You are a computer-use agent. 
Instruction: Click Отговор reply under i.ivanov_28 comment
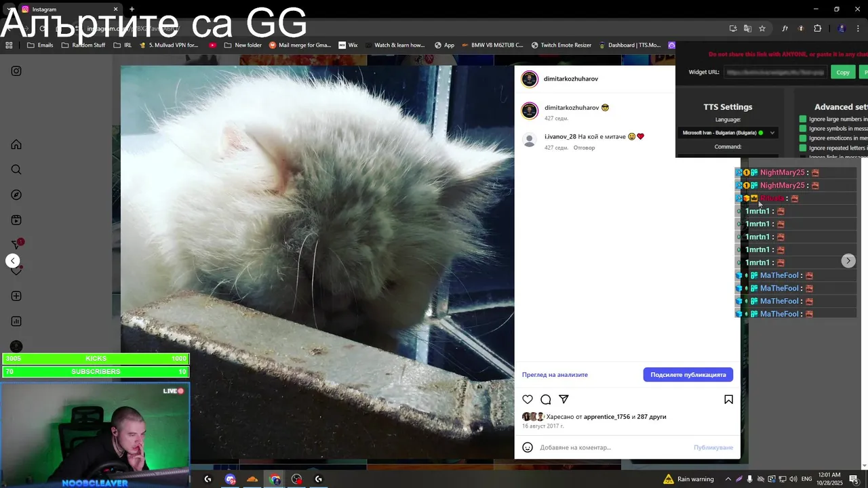point(584,148)
